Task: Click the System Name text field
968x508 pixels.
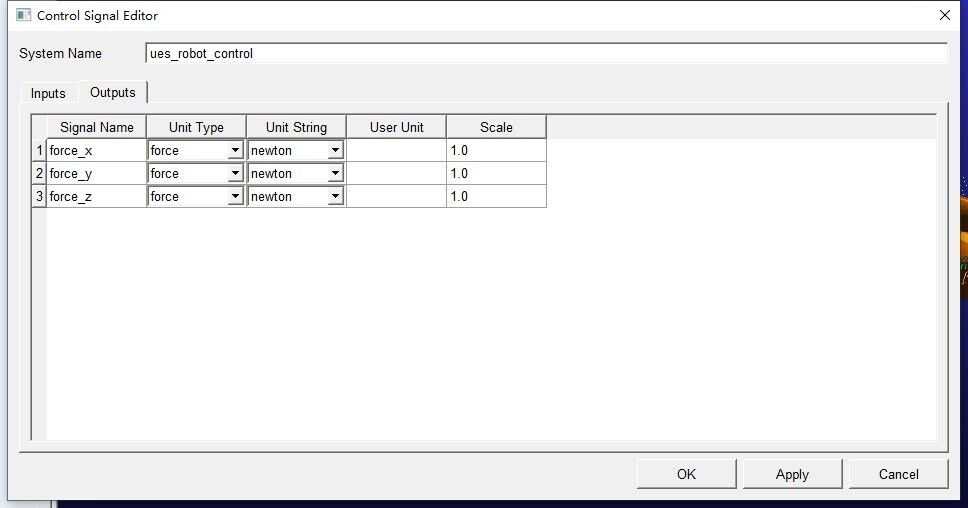Action: click(545, 53)
